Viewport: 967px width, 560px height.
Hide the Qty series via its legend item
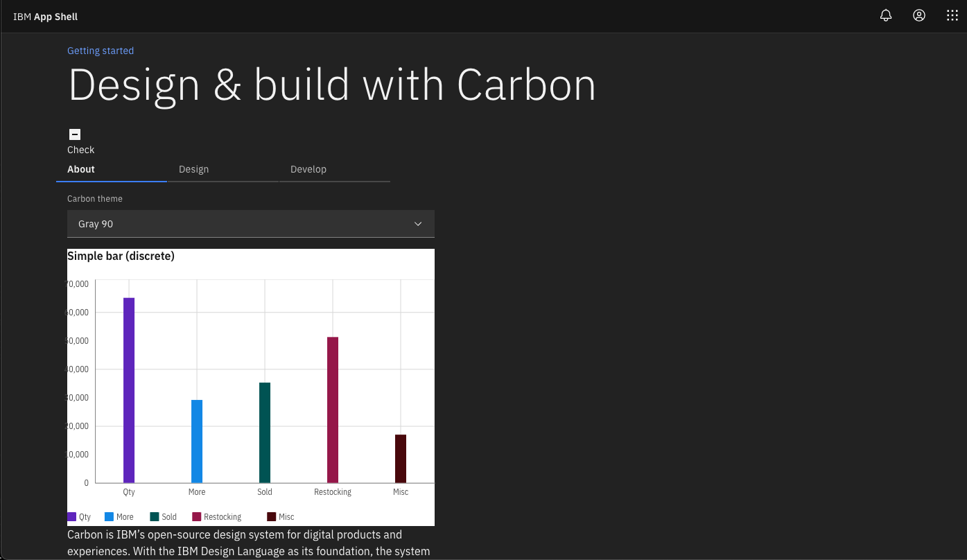(x=80, y=516)
